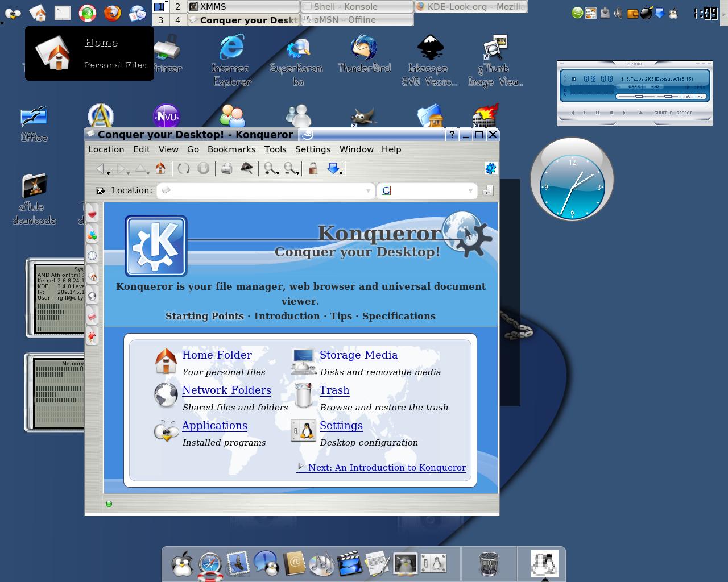Image resolution: width=728 pixels, height=582 pixels.
Task: Click the XMMS volume slider handle
Action: pos(639,97)
